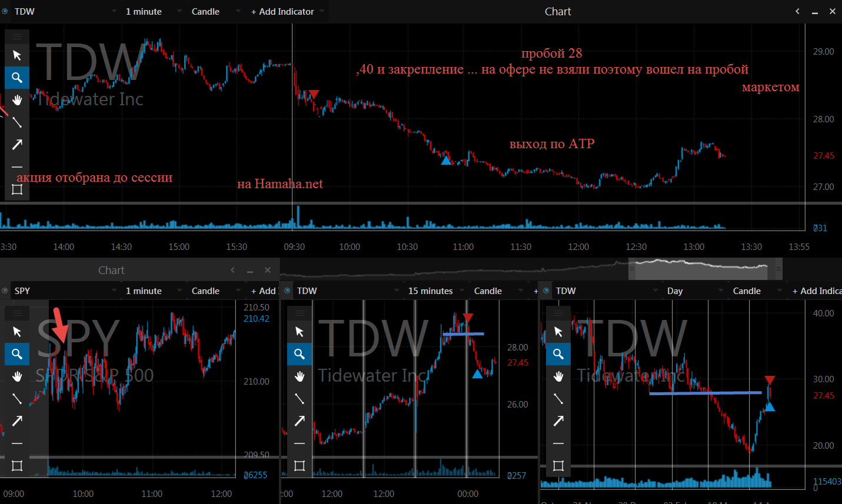Screen dimensions: 842x504
Task: Select the horizontal line tool in the SPY chart
Action: [x=17, y=443]
